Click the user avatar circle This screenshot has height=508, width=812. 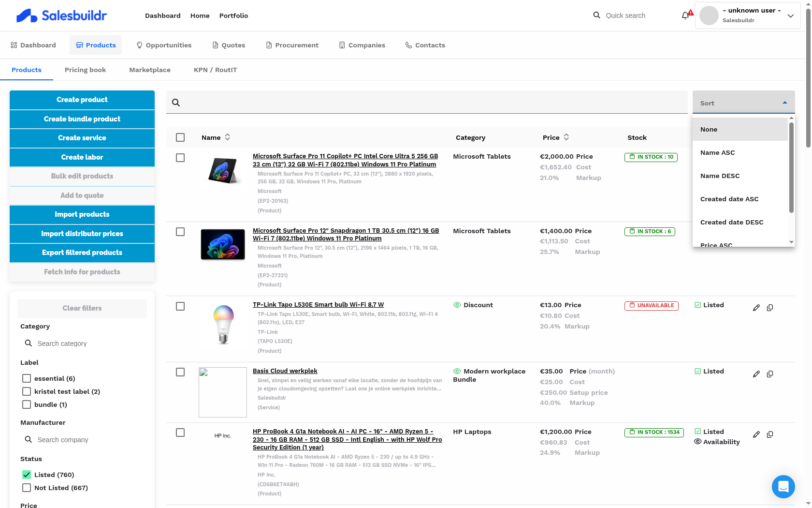tap(709, 15)
